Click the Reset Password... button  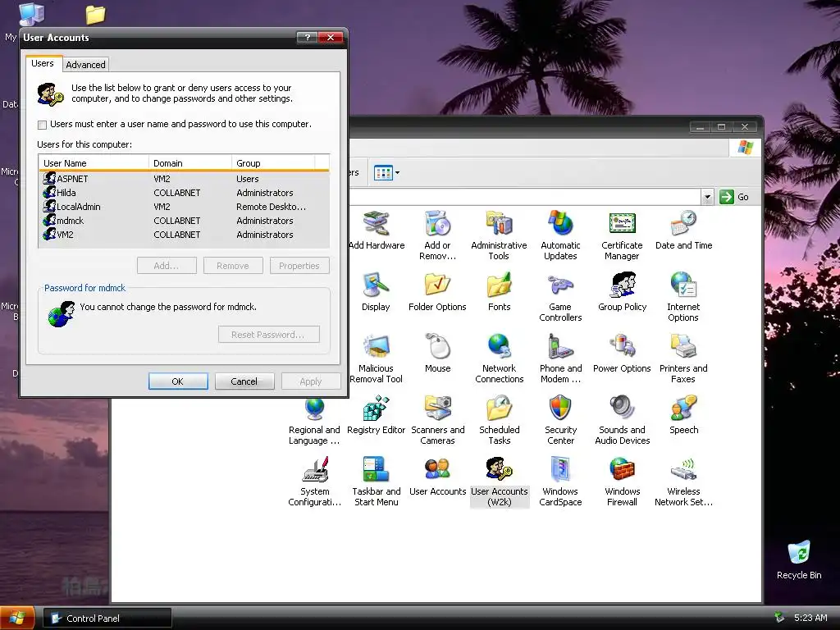[x=269, y=335]
